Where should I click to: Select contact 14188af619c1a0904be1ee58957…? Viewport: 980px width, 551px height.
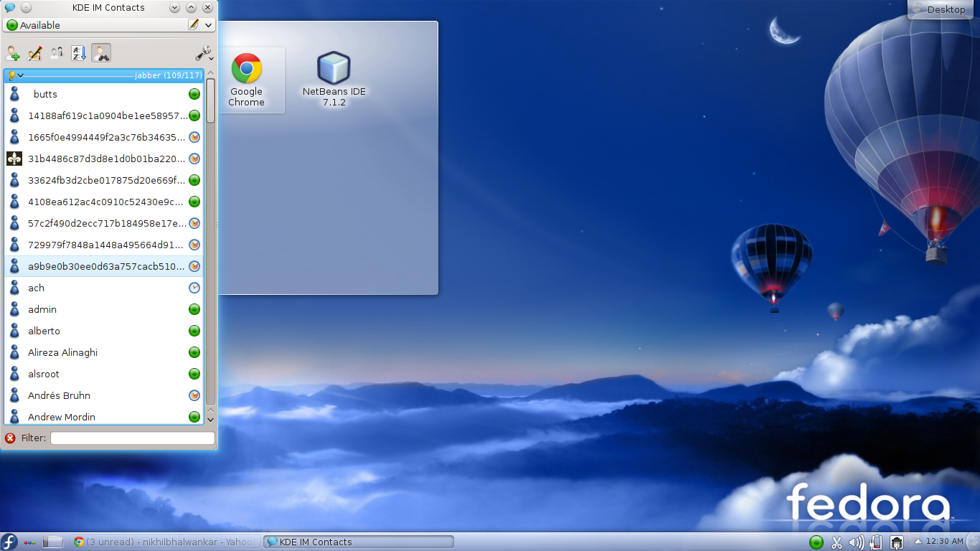(x=104, y=116)
